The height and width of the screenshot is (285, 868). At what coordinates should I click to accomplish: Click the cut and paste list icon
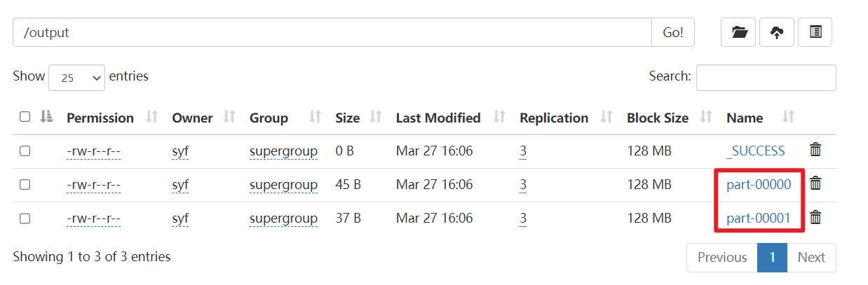pyautogui.click(x=815, y=32)
